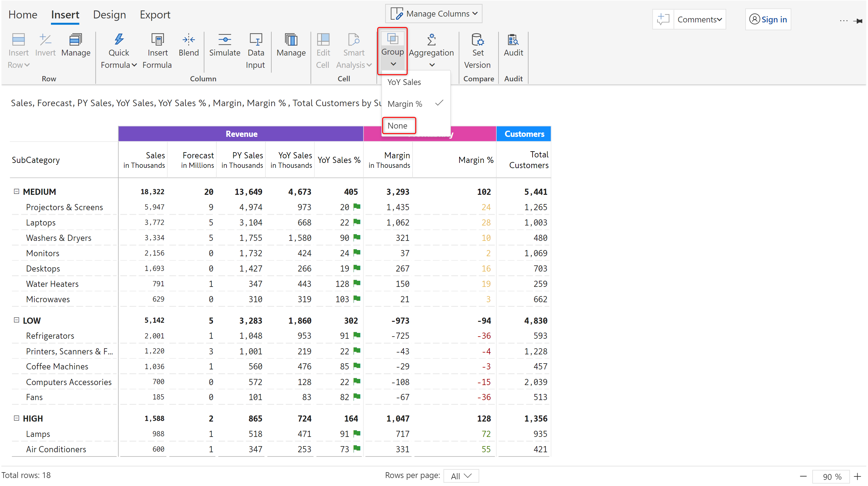Open the Manage Columns dropdown

pyautogui.click(x=434, y=13)
